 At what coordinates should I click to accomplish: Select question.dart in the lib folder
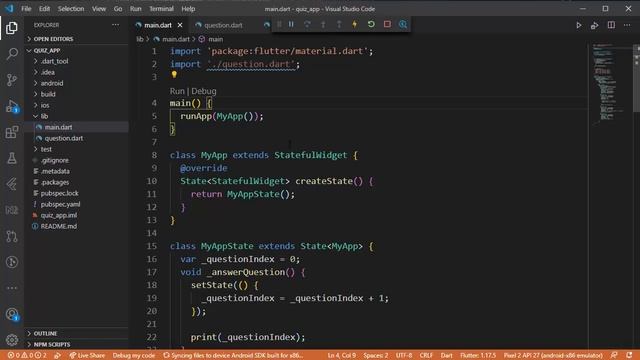pos(77,138)
